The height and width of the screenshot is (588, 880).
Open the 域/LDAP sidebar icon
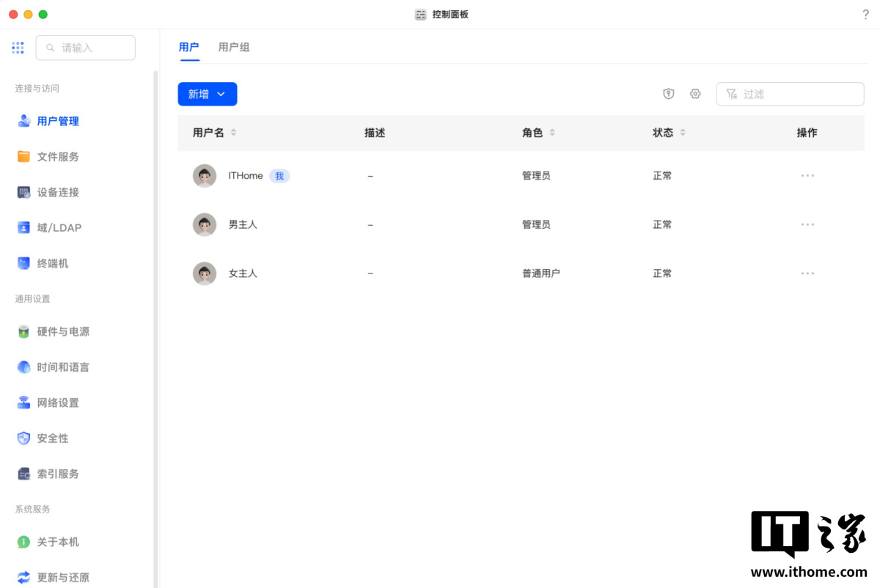point(23,227)
